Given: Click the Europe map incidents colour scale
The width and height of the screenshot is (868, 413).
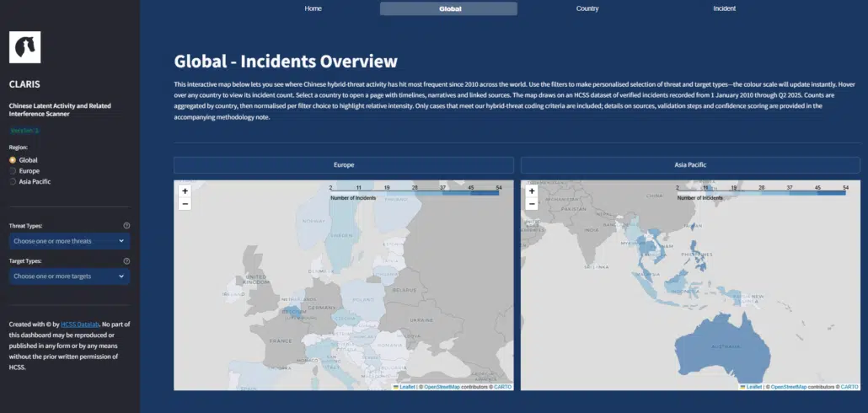Looking at the screenshot, I should click(414, 193).
